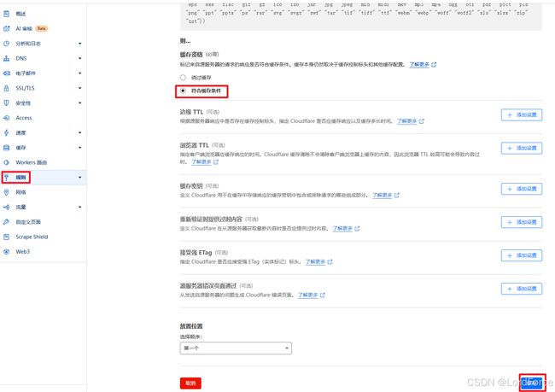Click the red 取消 cancel button
This screenshot has width=555, height=392.
[190, 383]
